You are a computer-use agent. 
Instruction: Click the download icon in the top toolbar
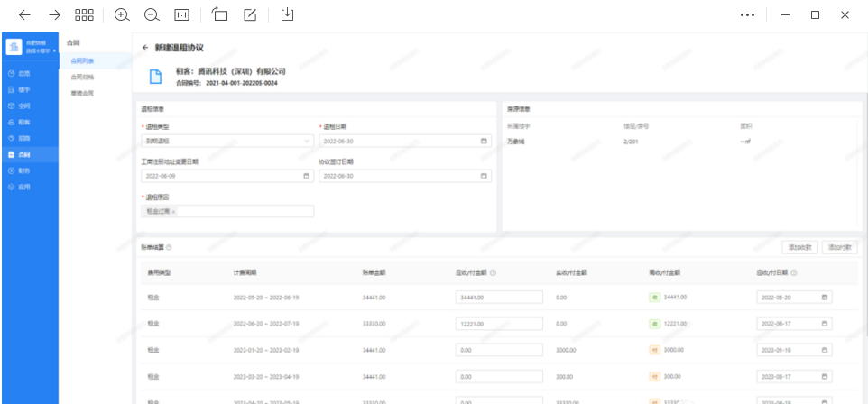click(287, 14)
